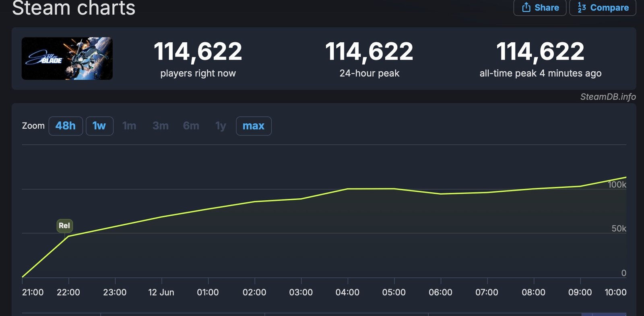Click the 09:00 time axis label

click(580, 292)
